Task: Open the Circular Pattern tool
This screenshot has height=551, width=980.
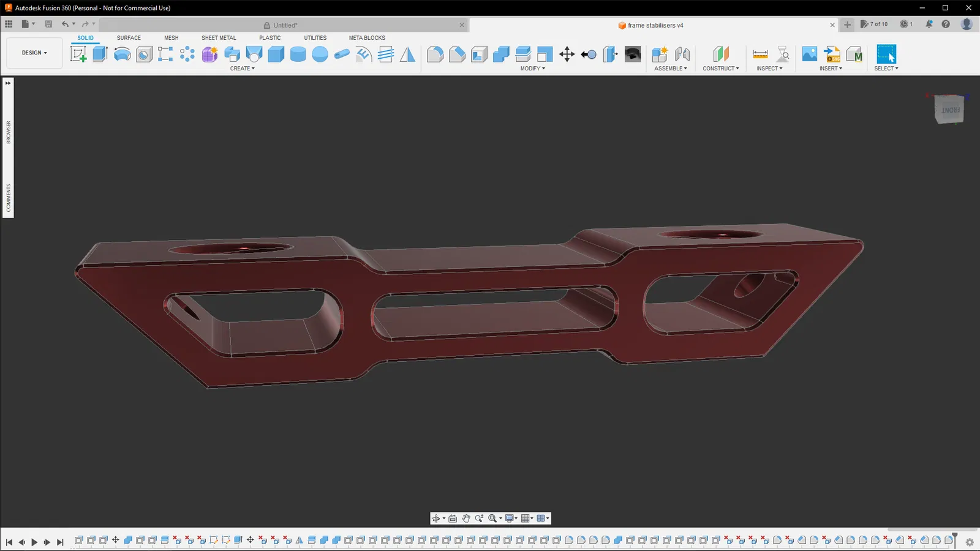Action: pos(187,54)
